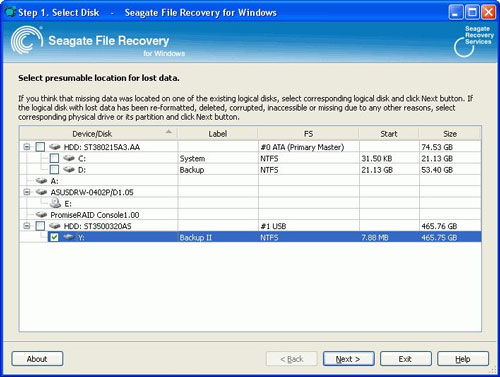This screenshot has width=500, height=377.
Task: Sort by the Size column header
Action: (450, 134)
